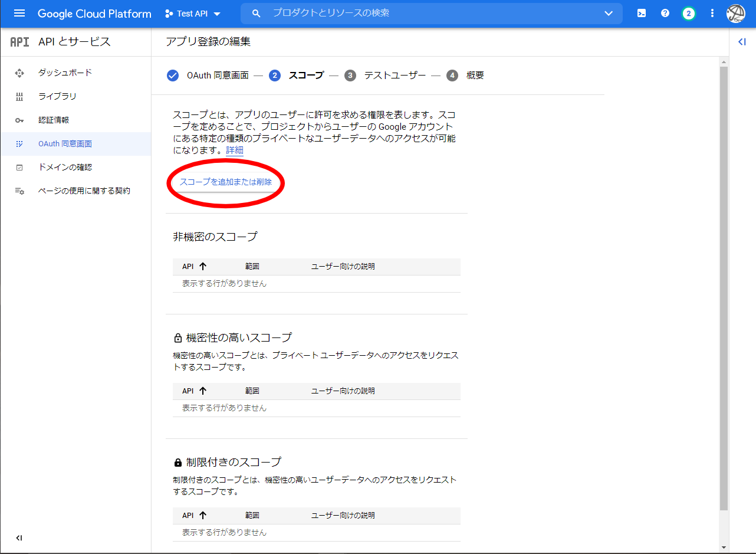This screenshot has width=756, height=554.
Task: Select OAuth 同意画面 in sidebar
Action: [x=75, y=143]
